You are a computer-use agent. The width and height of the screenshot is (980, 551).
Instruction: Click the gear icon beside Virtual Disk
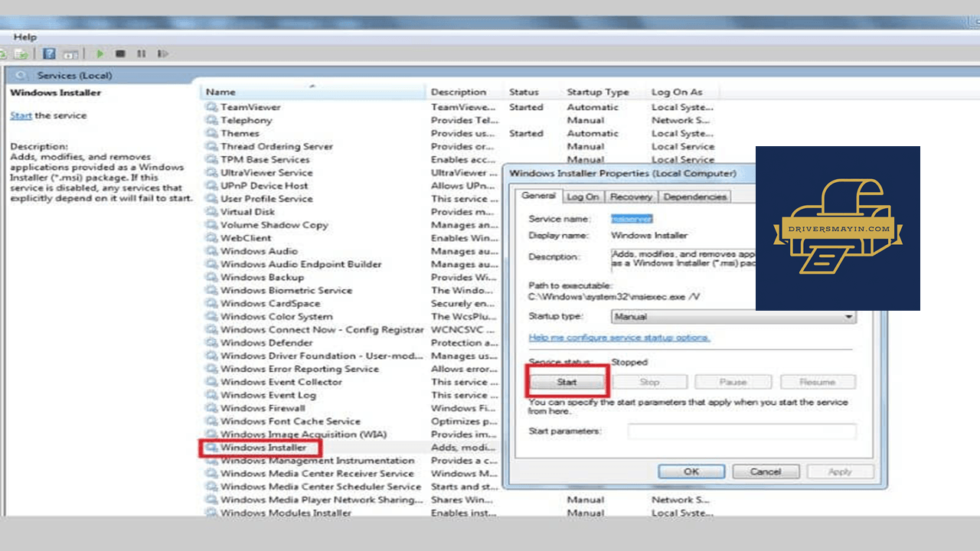click(x=211, y=212)
